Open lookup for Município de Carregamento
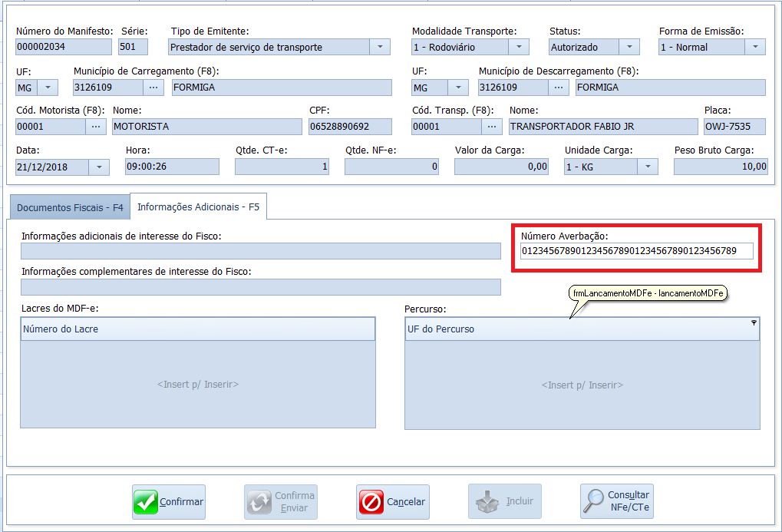Image resolution: width=782 pixels, height=532 pixels. (154, 88)
